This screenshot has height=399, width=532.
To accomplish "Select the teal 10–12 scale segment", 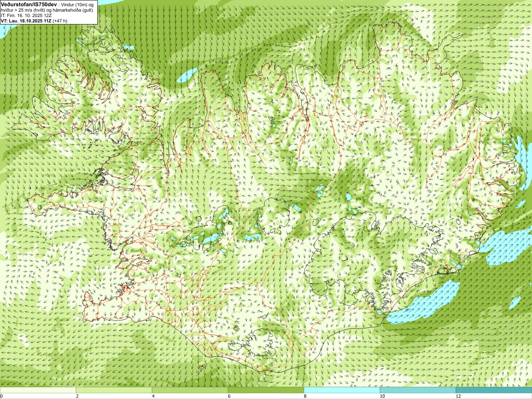I will pos(418,390).
